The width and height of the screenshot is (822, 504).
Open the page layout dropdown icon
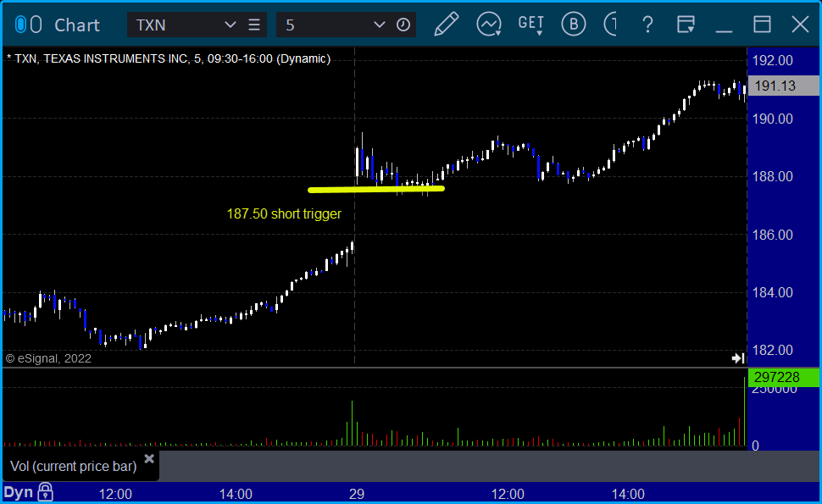point(686,24)
